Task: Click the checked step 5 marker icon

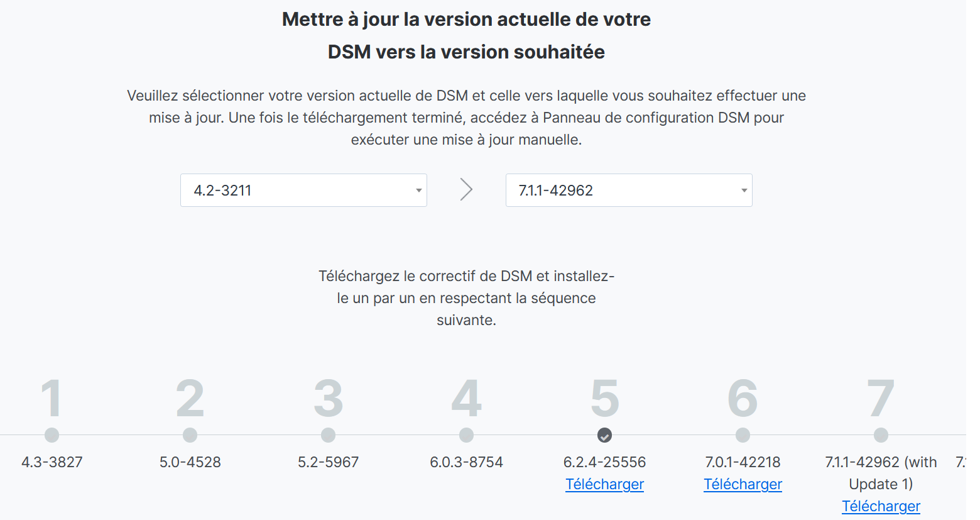Action: (x=604, y=435)
